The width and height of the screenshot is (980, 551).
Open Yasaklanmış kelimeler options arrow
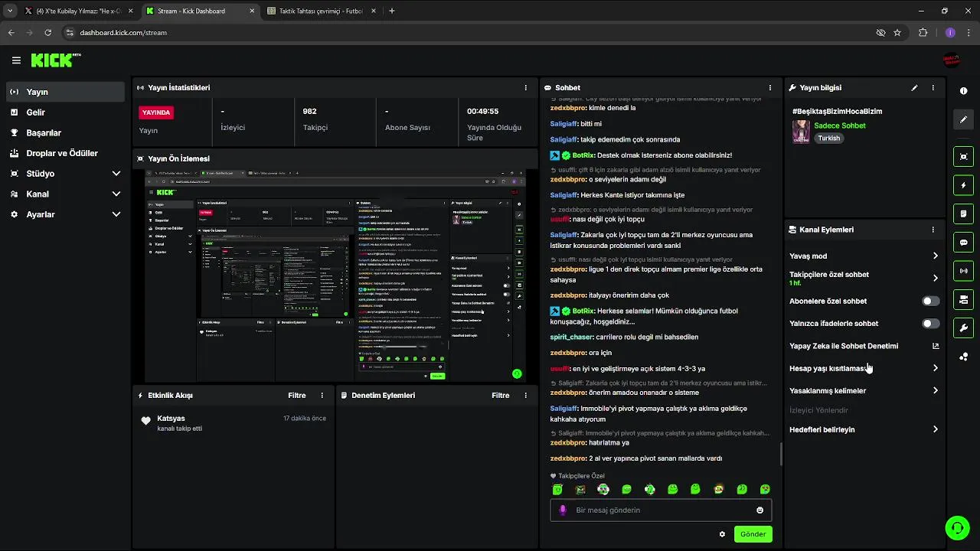click(x=935, y=391)
